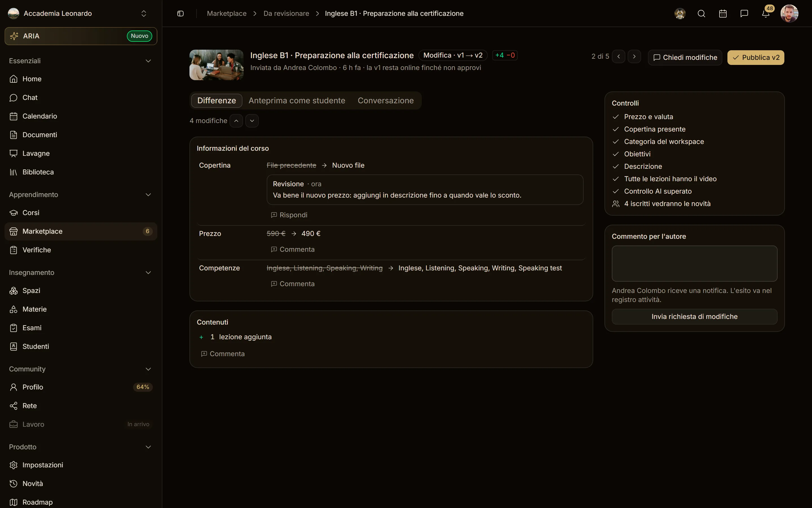Image resolution: width=812 pixels, height=508 pixels.
Task: Open ARIA assistant in sidebar
Action: [x=81, y=36]
